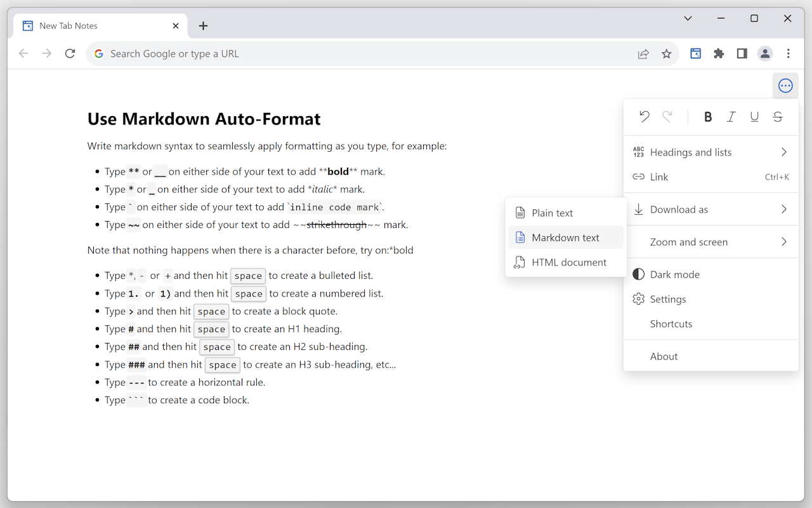This screenshot has width=812, height=508.
Task: Apply italic formatting from the toolbar
Action: 731,117
